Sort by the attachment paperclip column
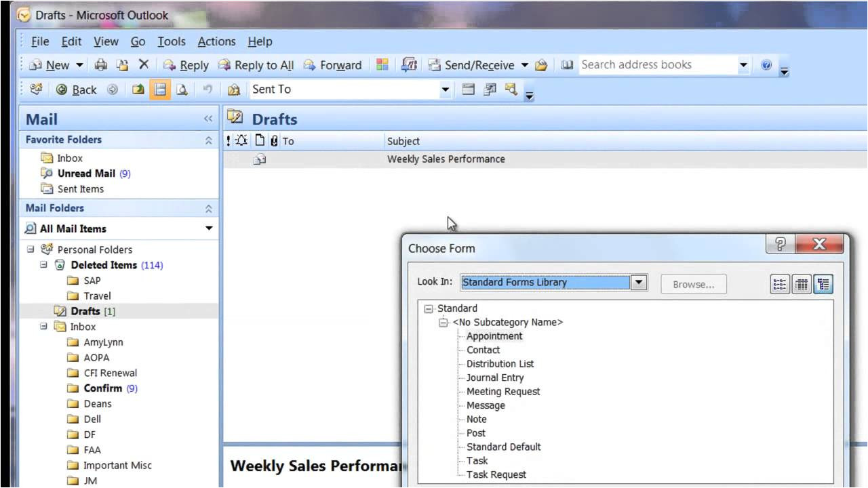The image size is (868, 488). coord(273,141)
